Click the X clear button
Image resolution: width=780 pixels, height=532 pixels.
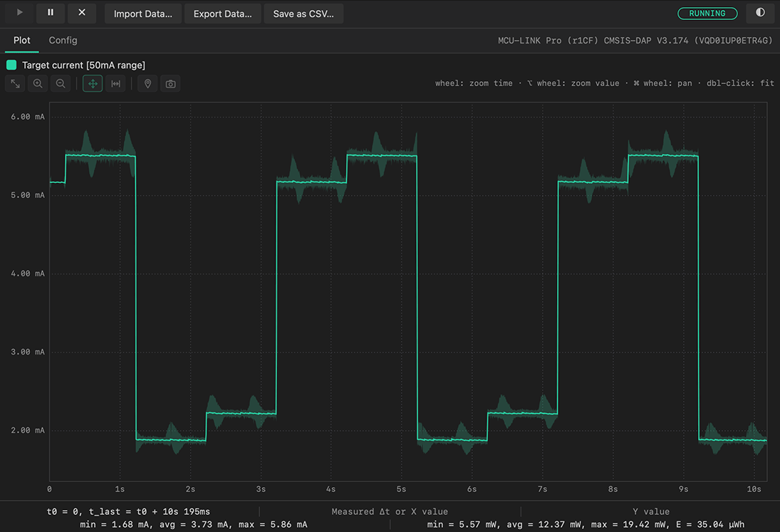pyautogui.click(x=82, y=13)
